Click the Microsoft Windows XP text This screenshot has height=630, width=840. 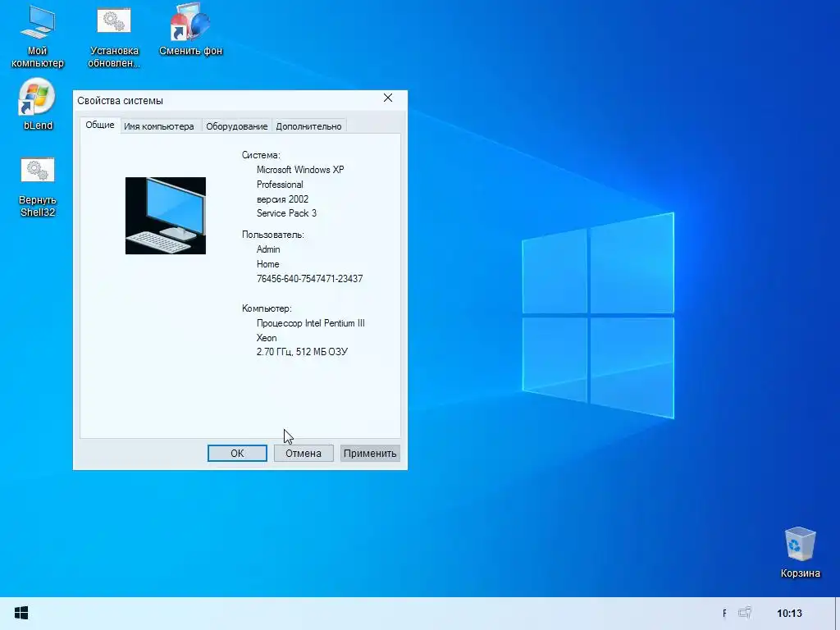click(300, 170)
